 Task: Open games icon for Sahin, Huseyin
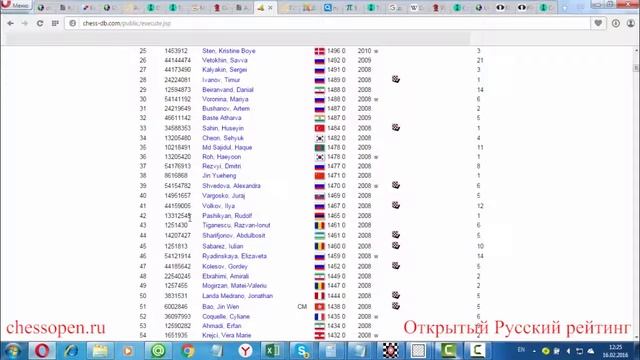(x=396, y=127)
